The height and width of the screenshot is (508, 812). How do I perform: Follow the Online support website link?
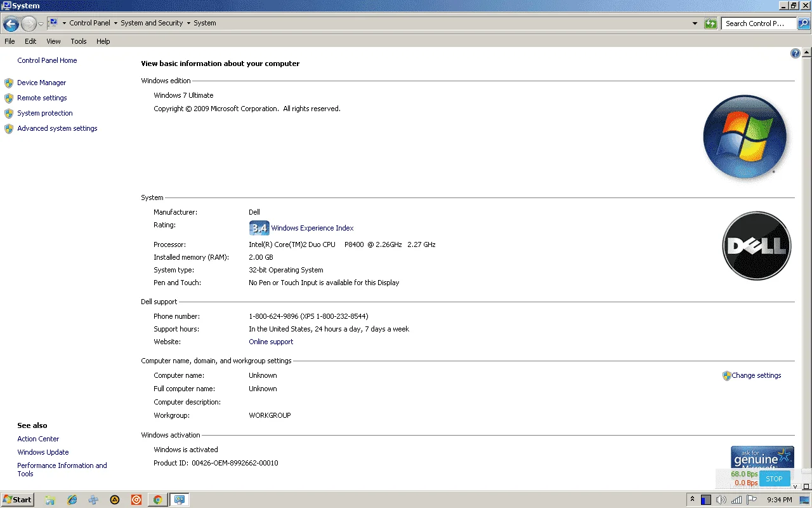click(x=271, y=342)
